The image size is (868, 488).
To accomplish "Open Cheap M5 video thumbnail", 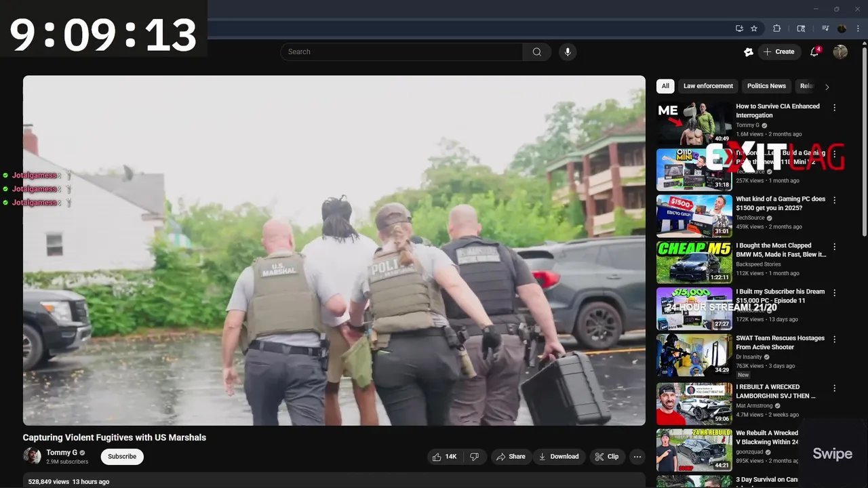I will (x=694, y=262).
